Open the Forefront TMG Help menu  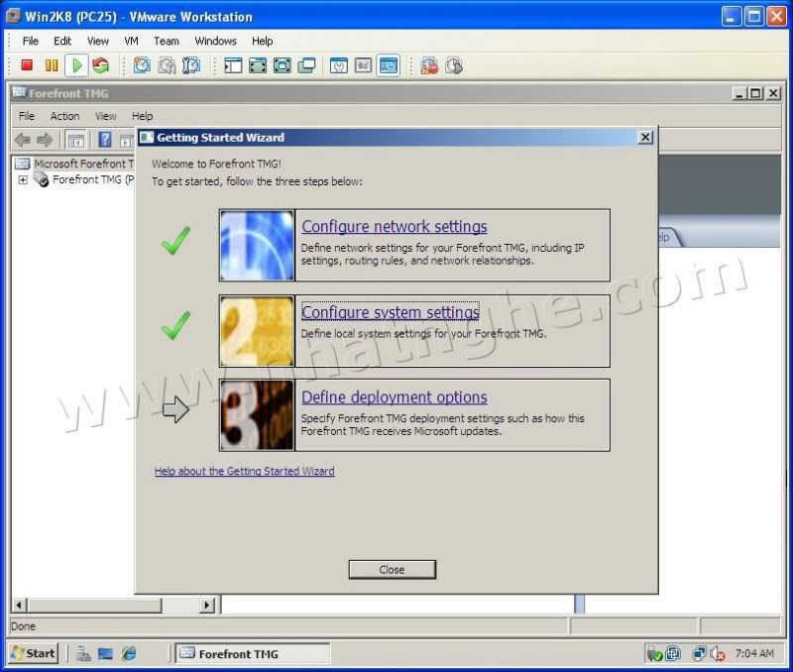point(142,116)
